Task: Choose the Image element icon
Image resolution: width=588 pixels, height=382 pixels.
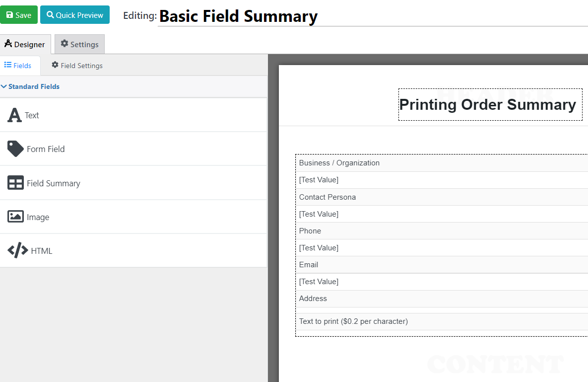Action: (x=15, y=217)
